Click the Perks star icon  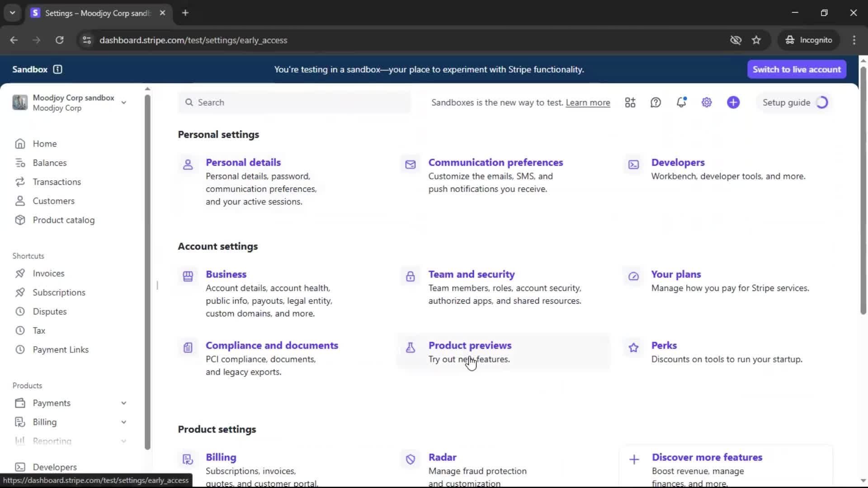633,347
